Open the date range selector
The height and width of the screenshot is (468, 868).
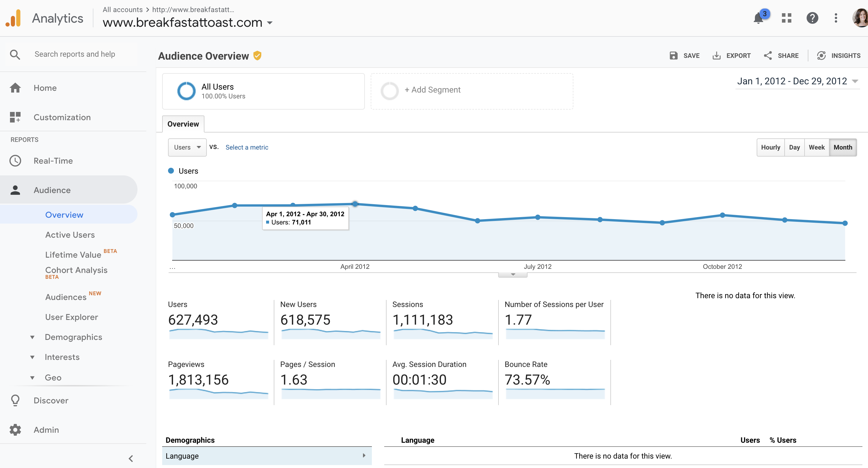click(x=797, y=81)
